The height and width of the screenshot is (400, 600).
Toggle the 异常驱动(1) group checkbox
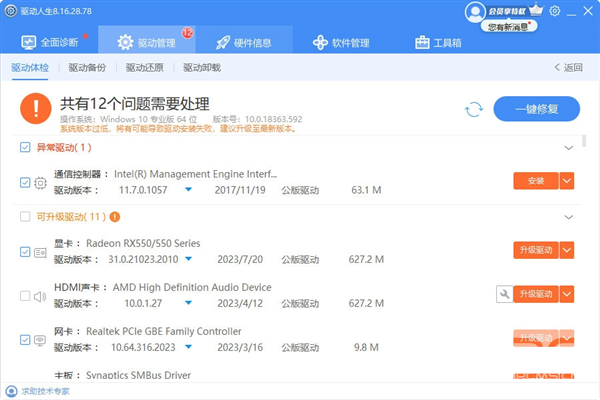pyautogui.click(x=25, y=147)
